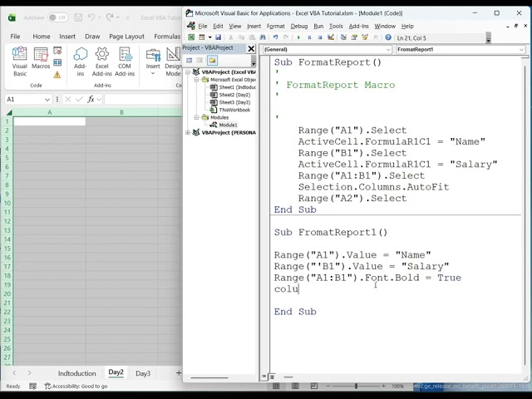
Task: Toggle Excel AutoSave switch
Action: (x=57, y=17)
